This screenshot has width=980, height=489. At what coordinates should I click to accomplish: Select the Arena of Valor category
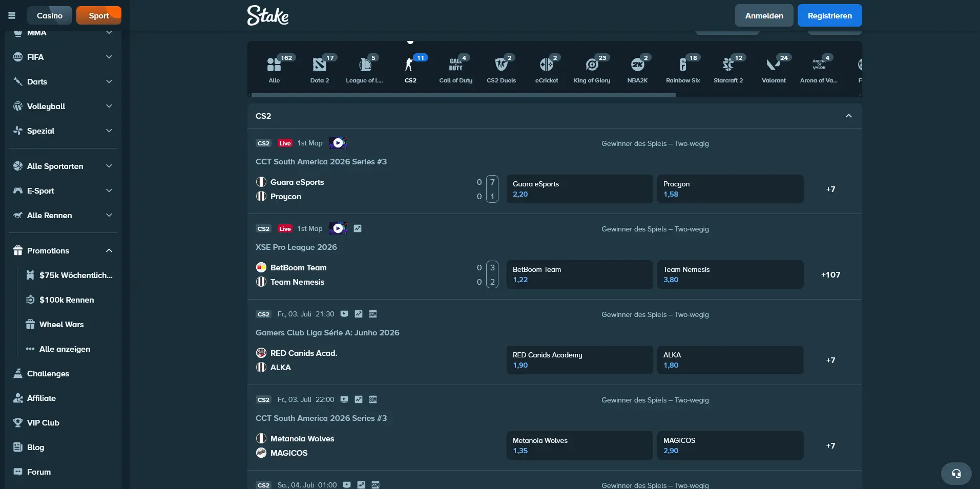pos(819,69)
